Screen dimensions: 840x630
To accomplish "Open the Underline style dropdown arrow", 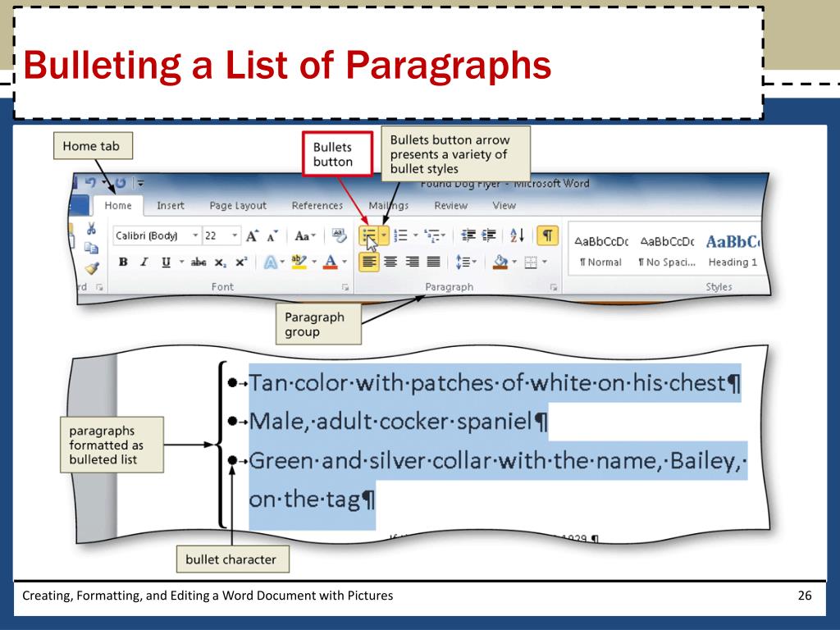I will click(x=181, y=262).
